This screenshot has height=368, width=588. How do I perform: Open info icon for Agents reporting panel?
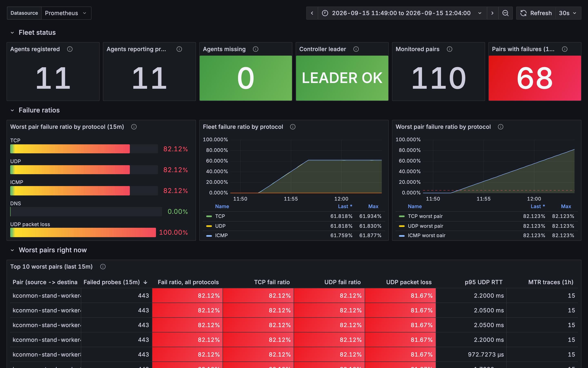click(179, 49)
